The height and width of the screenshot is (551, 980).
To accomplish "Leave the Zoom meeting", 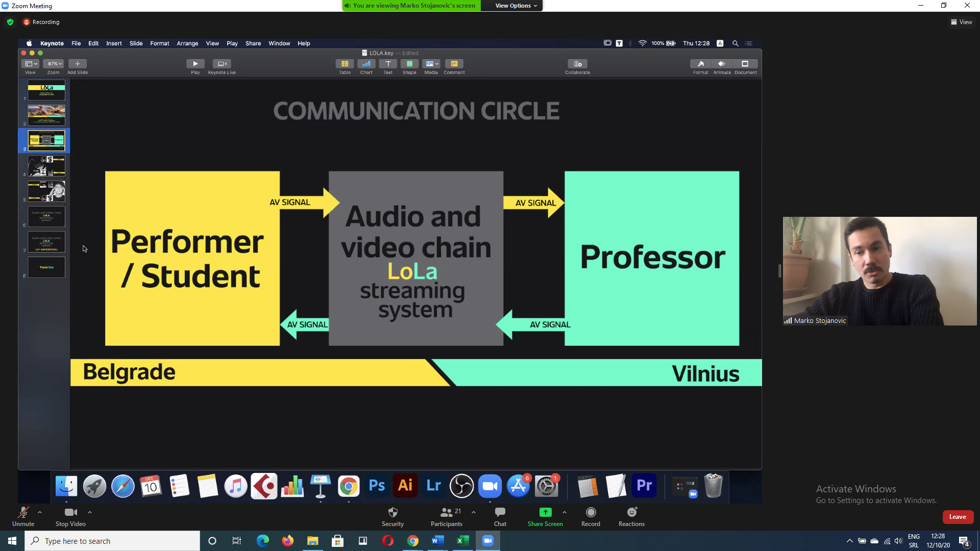I will 958,517.
